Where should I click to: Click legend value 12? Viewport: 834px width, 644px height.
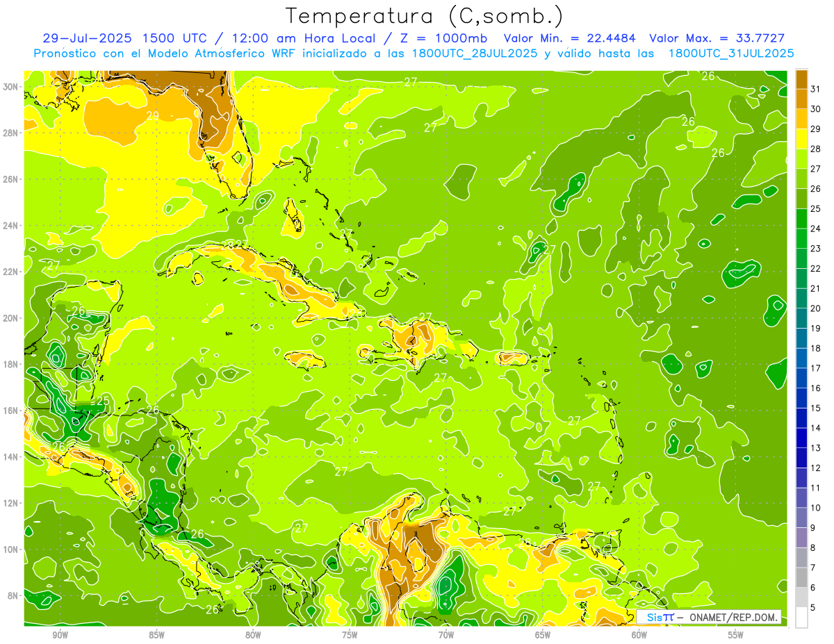[816, 468]
